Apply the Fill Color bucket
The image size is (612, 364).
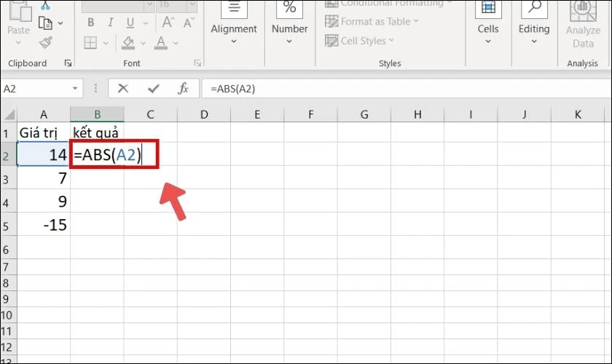click(x=128, y=42)
